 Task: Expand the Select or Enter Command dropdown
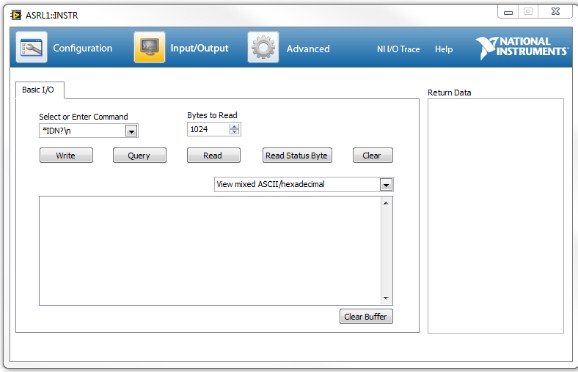coord(131,131)
